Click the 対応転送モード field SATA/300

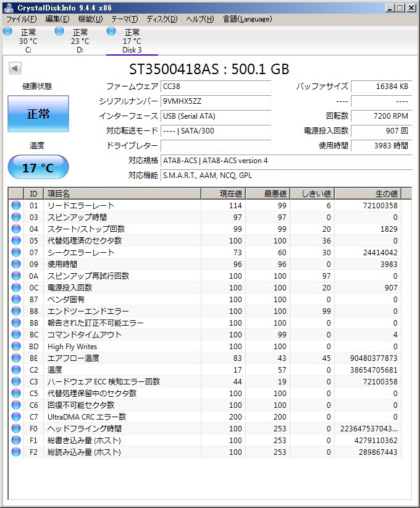click(x=216, y=131)
